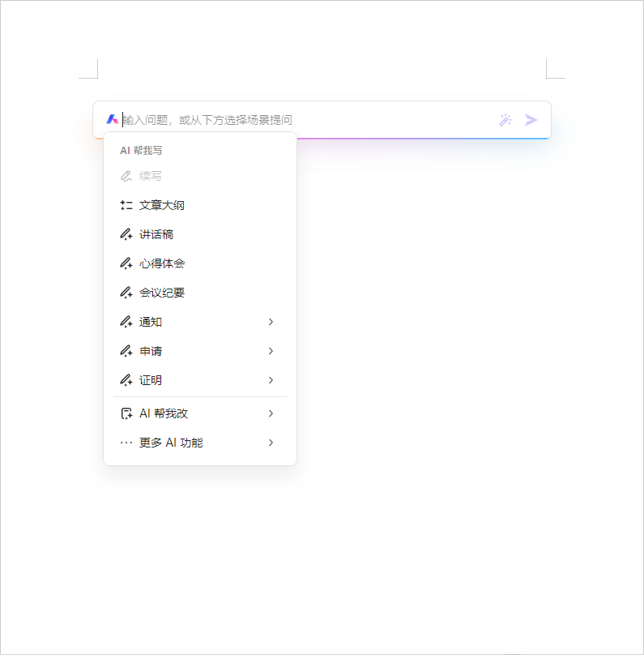Click the AI 帮我改 edit icon
The image size is (644, 655).
pos(126,413)
